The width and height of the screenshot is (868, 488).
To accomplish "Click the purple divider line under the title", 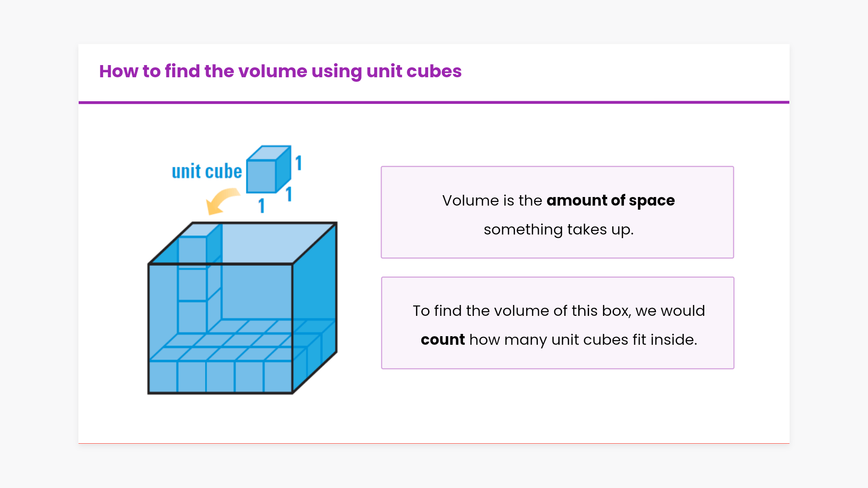I will tap(434, 103).
